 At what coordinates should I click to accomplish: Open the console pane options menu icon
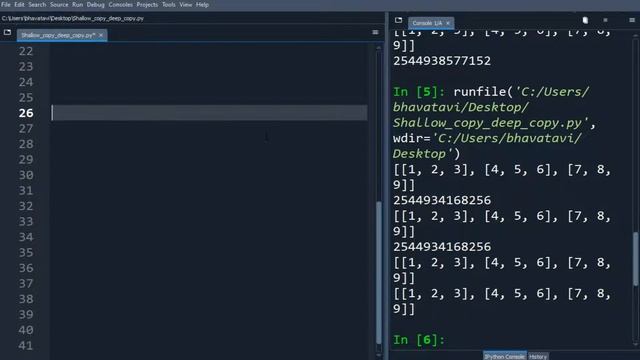tap(632, 20)
